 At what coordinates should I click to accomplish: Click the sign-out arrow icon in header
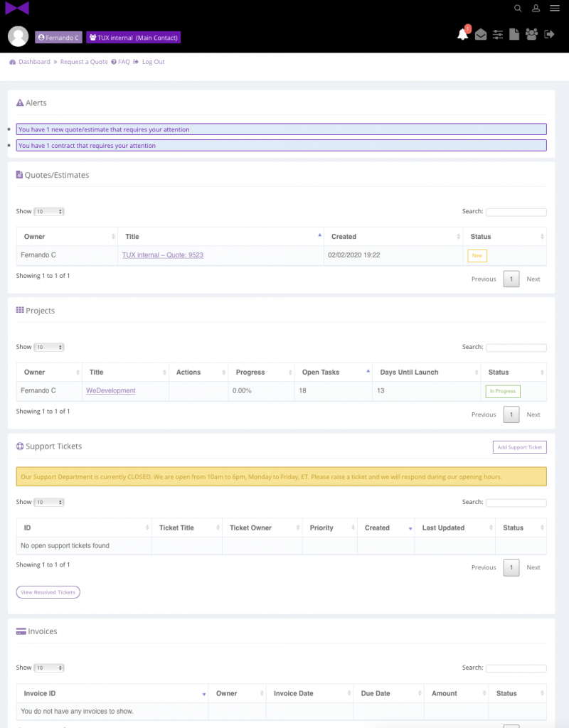(x=549, y=34)
